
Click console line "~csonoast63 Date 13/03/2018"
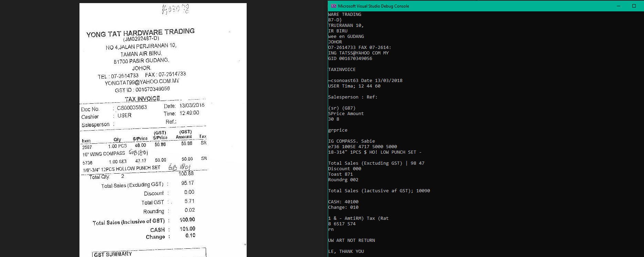click(365, 81)
